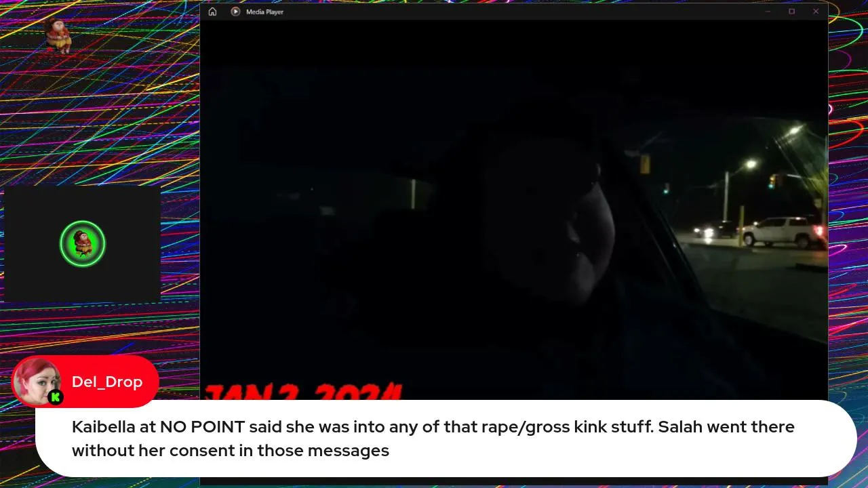Click the small character figure on the colorful background
Image resolution: width=868 pixels, height=488 pixels.
coord(58,35)
